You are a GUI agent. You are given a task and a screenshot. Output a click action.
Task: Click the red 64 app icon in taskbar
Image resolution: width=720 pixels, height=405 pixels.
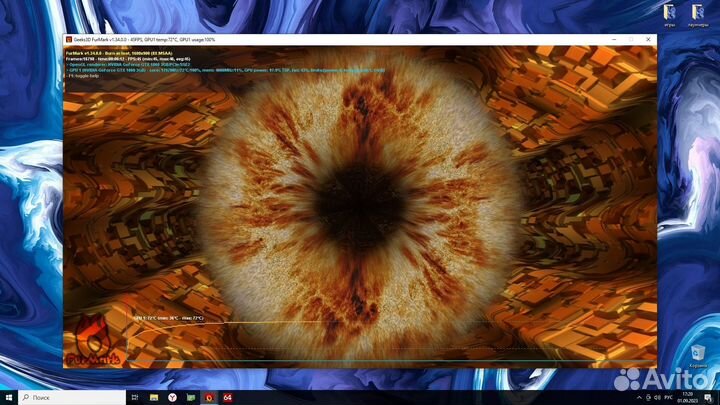(227, 396)
